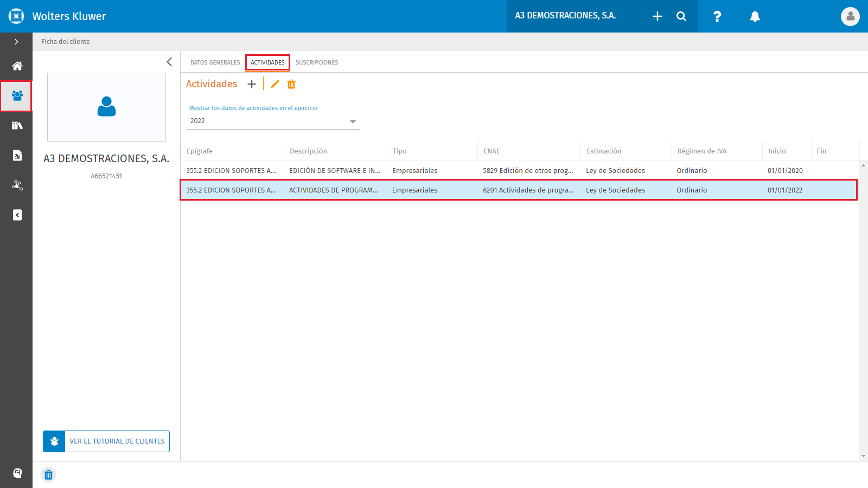Viewport: 868px width, 488px height.
Task: Switch to the Suscripciones tab
Action: tap(317, 62)
